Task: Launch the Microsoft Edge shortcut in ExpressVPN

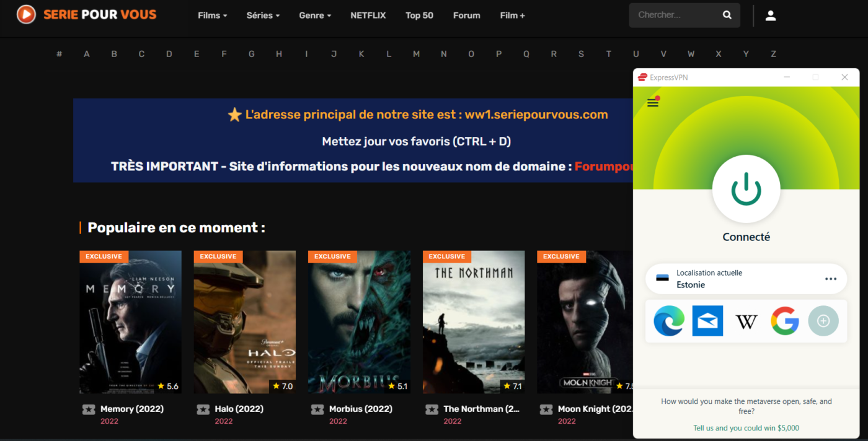Action: tap(670, 321)
